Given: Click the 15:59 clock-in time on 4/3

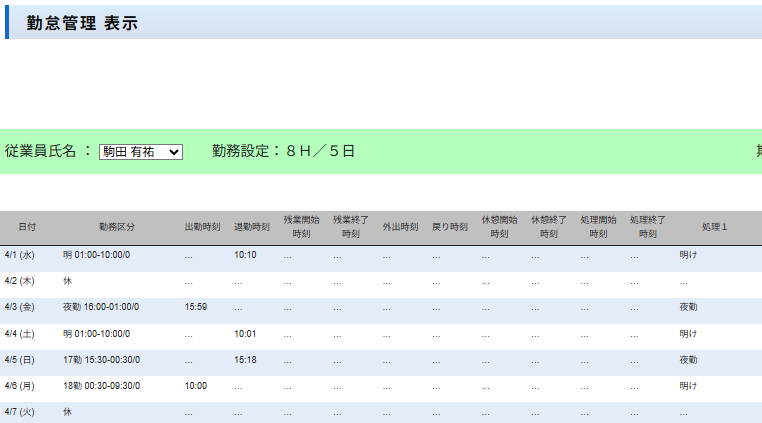Looking at the screenshot, I should [x=196, y=307].
